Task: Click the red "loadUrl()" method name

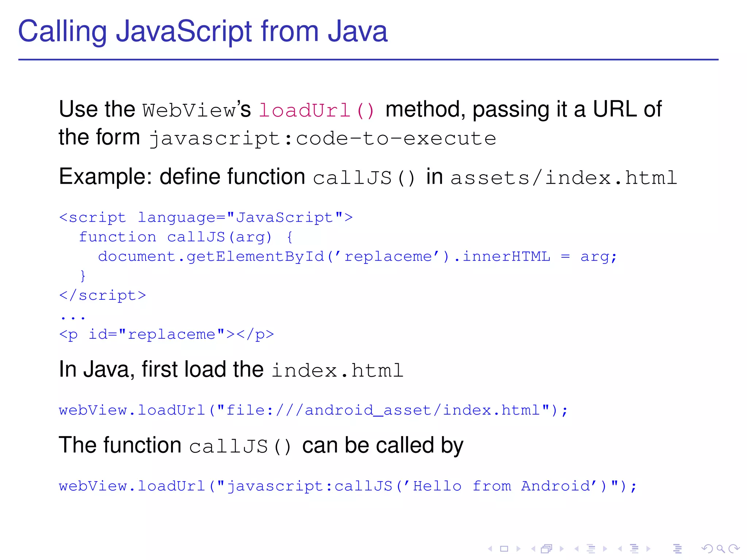Action: [317, 110]
